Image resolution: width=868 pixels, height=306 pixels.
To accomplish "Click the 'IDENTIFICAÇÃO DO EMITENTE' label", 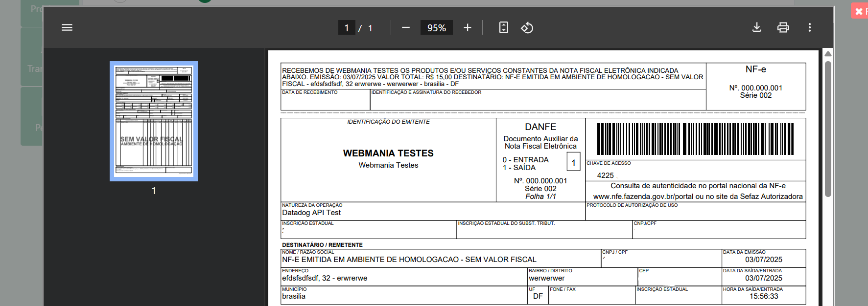I will pyautogui.click(x=388, y=122).
